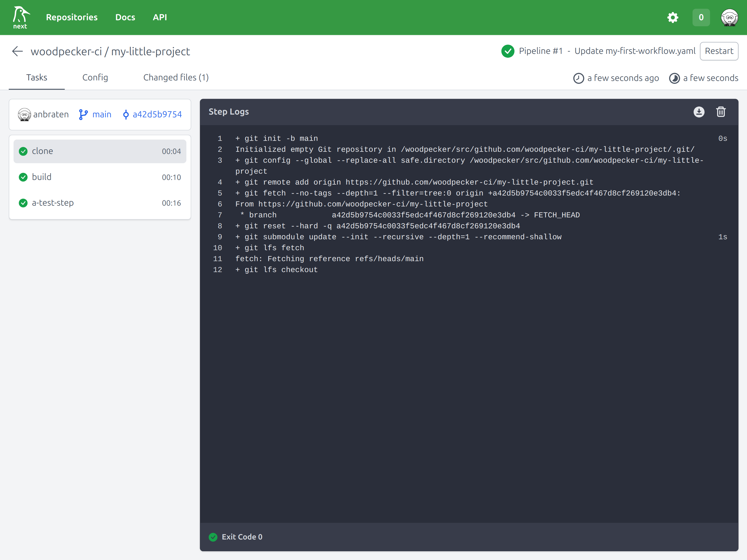Click the green pipeline success status icon
The height and width of the screenshot is (560, 747).
click(507, 51)
